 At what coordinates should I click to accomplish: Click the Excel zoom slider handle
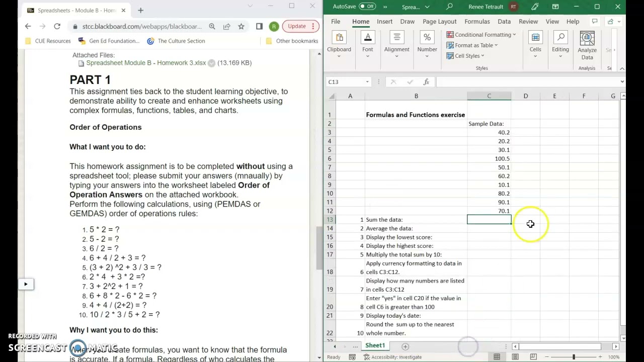pyautogui.click(x=574, y=357)
